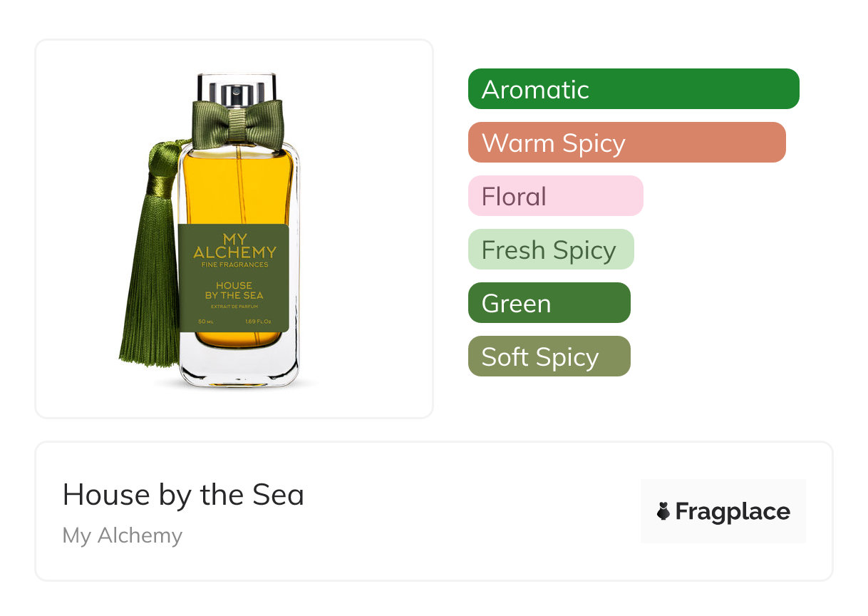This screenshot has height=616, width=868.
Task: Click the House by the Sea title
Action: 183,495
